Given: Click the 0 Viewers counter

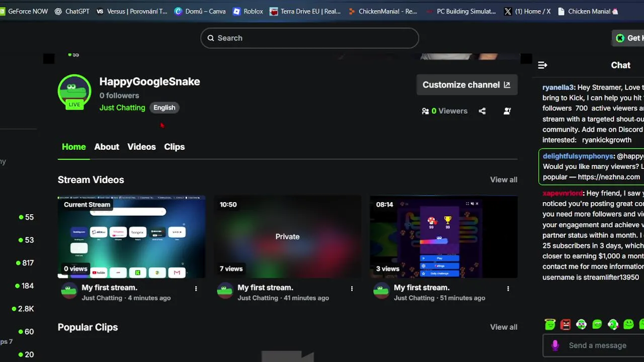Looking at the screenshot, I should click(x=445, y=111).
